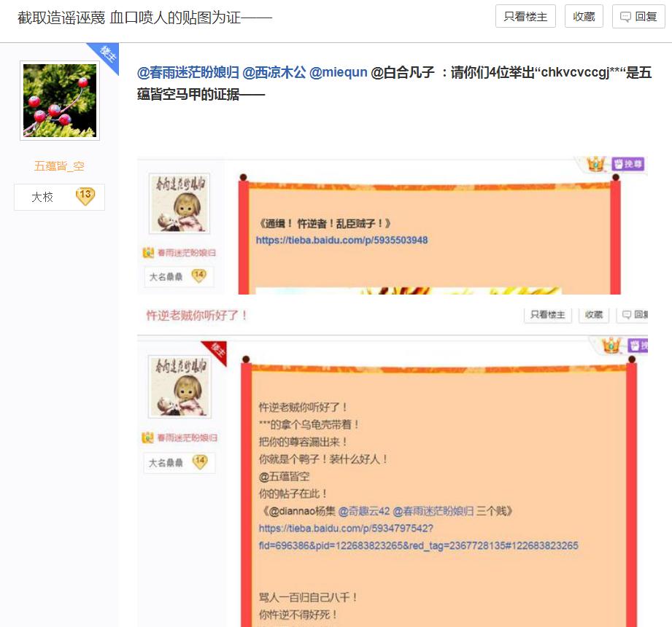The width and height of the screenshot is (672, 627).
Task: Click the speech bubble icon on 回复
Action: (625, 17)
